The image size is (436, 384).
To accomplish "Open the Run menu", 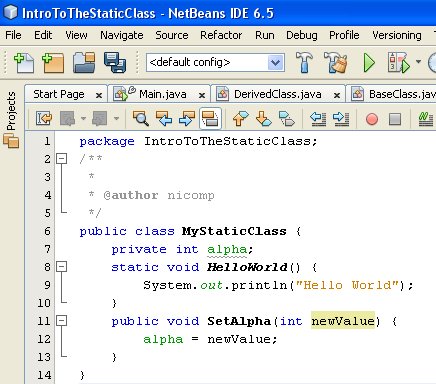I will pos(265,35).
